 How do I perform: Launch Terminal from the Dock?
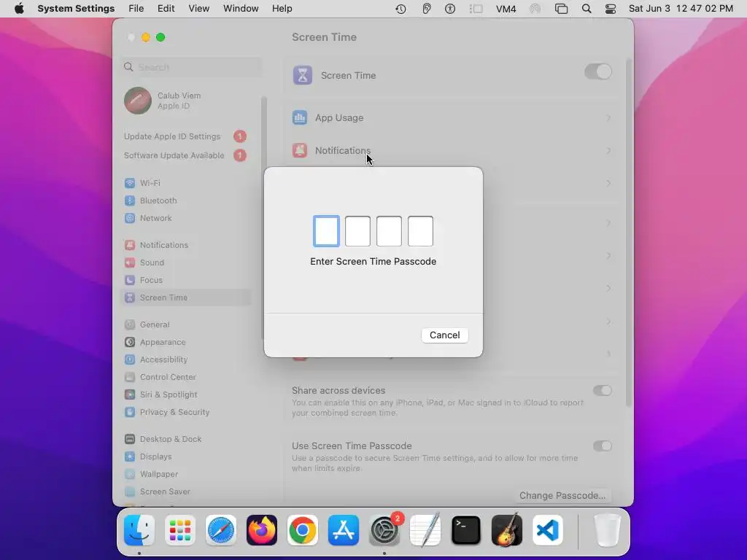[466, 530]
